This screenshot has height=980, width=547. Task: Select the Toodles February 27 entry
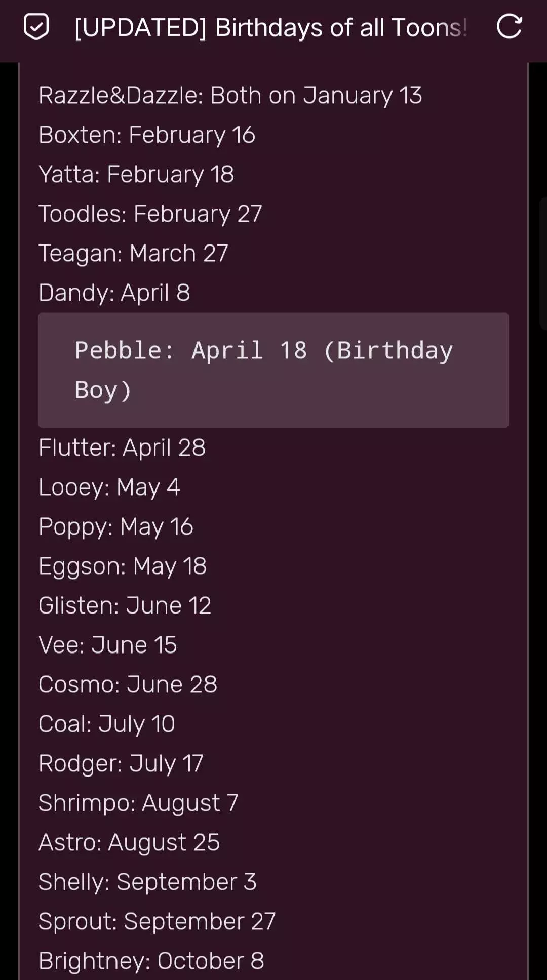pyautogui.click(x=150, y=214)
